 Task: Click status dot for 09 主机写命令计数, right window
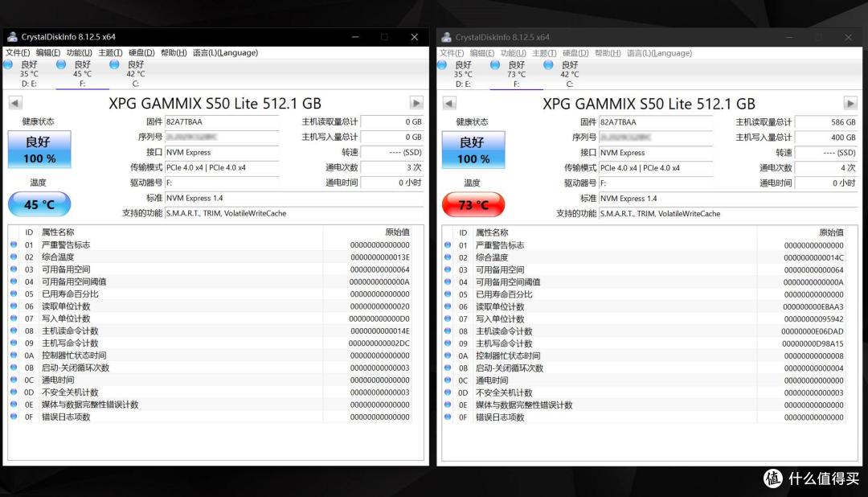(448, 343)
